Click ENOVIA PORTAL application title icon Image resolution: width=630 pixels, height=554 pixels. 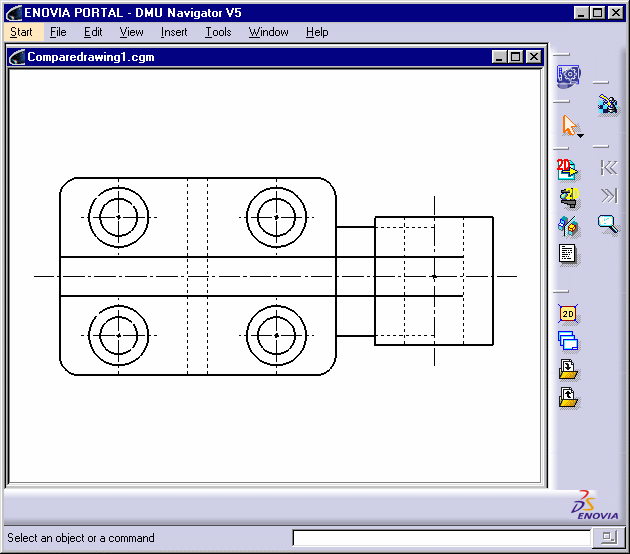(x=14, y=13)
